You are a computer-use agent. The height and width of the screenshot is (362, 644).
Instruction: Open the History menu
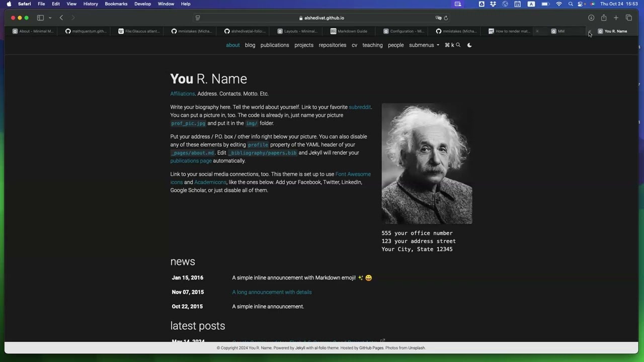point(91,4)
